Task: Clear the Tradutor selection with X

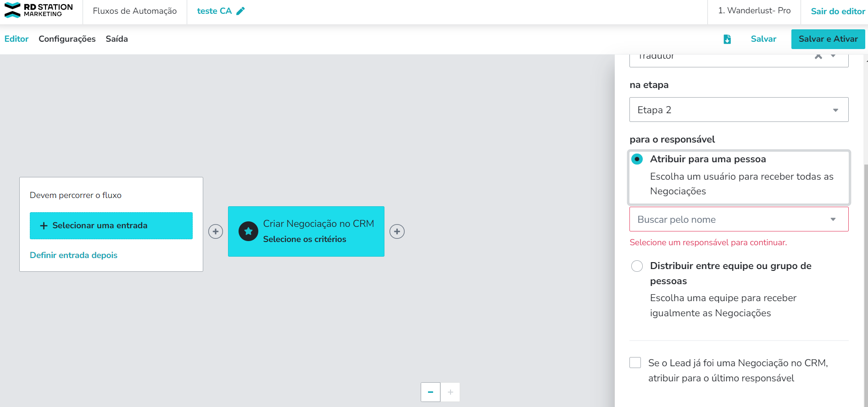Action: (x=818, y=56)
